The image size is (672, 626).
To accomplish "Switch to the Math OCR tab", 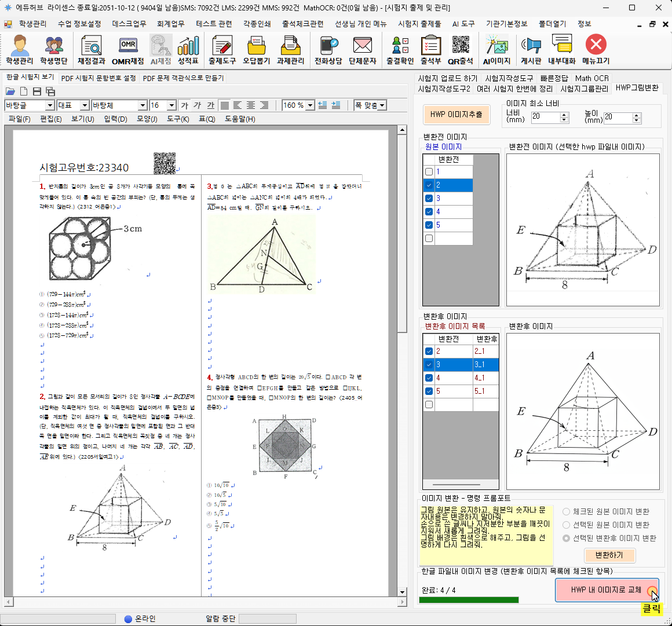I will point(591,78).
